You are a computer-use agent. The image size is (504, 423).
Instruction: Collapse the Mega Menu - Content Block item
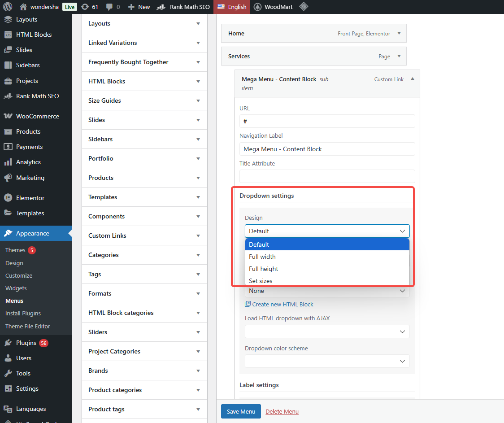point(412,78)
